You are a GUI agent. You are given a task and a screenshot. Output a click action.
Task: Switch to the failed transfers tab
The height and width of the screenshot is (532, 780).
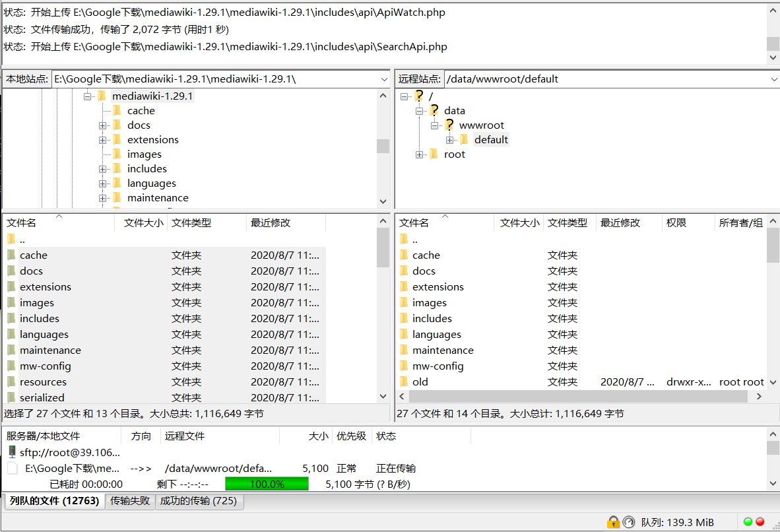pyautogui.click(x=130, y=500)
